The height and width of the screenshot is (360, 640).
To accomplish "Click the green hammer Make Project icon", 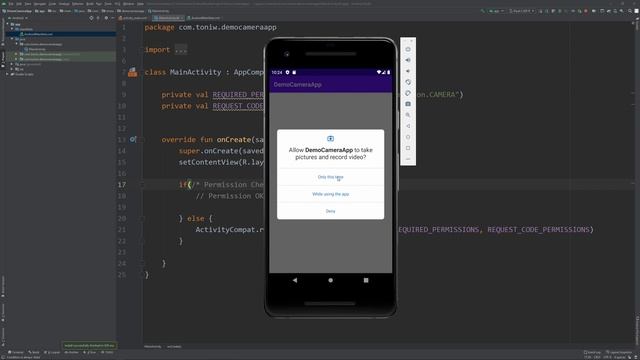I will (482, 11).
